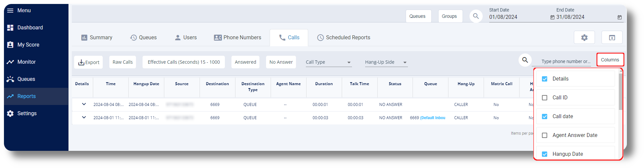Click the open-in-window icon button
The height and width of the screenshot is (168, 644).
coord(612,38)
